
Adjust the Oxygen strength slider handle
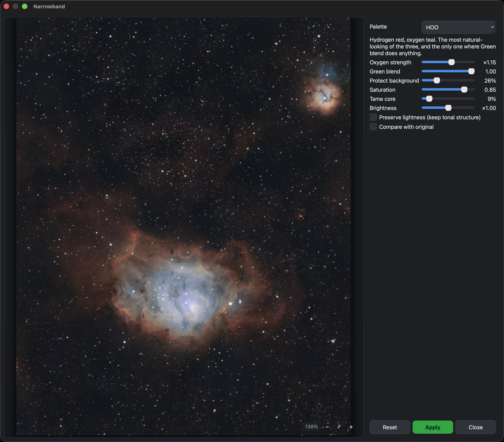pos(452,62)
